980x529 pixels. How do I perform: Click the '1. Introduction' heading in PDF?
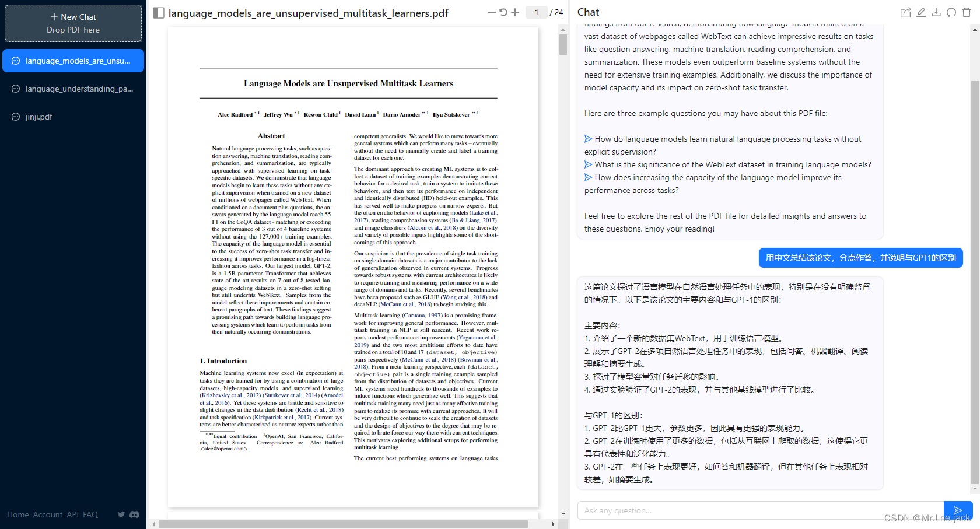click(223, 361)
